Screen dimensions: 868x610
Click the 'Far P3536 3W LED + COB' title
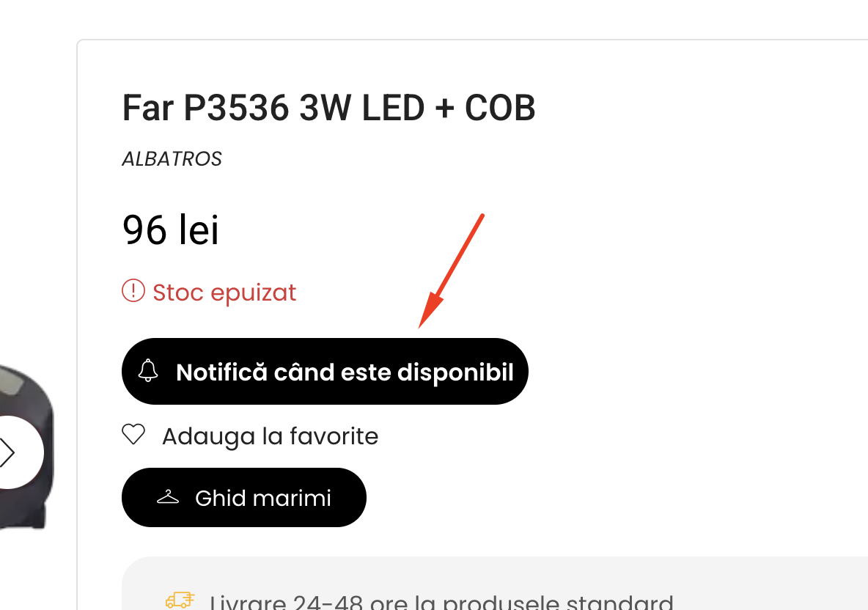pos(329,107)
